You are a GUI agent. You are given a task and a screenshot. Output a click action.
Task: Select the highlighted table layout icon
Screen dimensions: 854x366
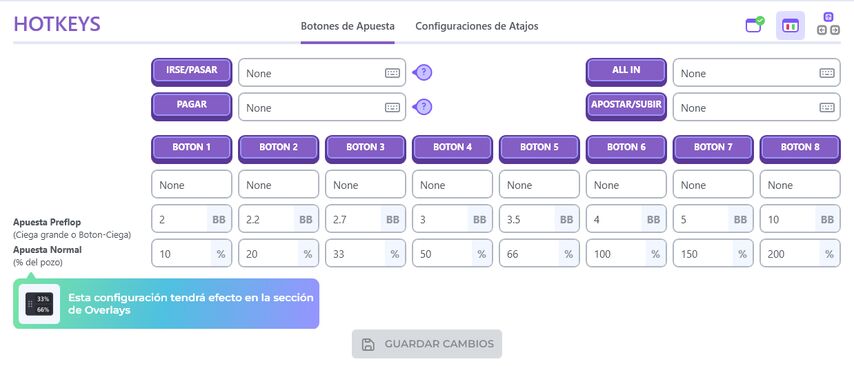tap(790, 26)
